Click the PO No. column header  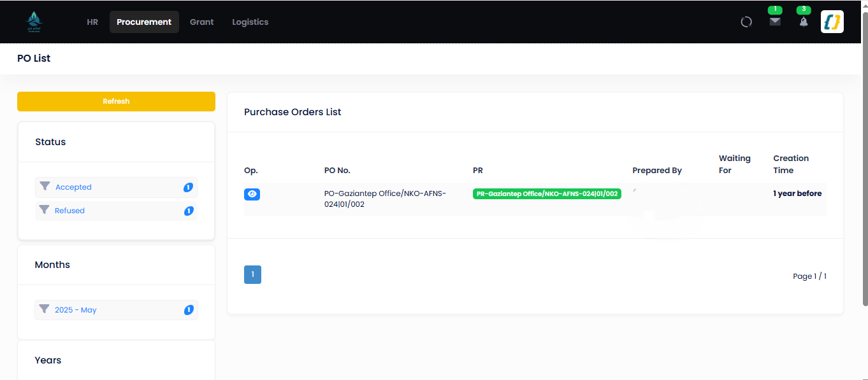tap(337, 171)
